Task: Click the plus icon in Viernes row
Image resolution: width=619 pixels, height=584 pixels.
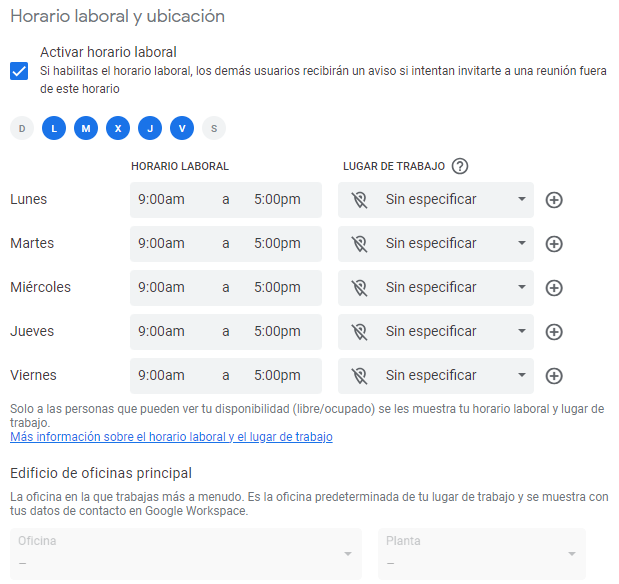Action: click(554, 376)
